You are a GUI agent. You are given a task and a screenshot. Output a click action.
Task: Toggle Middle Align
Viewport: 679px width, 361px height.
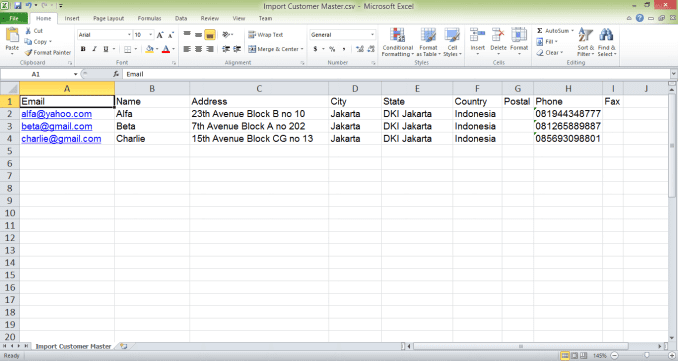coord(198,35)
